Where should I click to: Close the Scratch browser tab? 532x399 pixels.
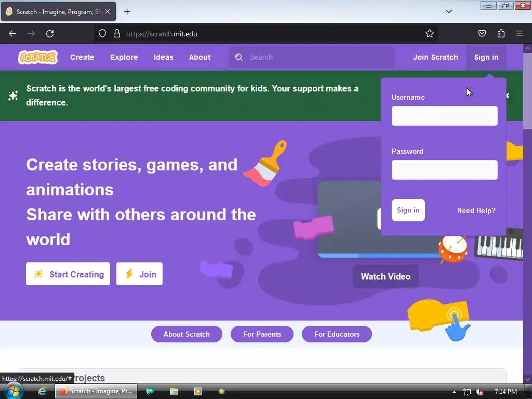pos(107,11)
